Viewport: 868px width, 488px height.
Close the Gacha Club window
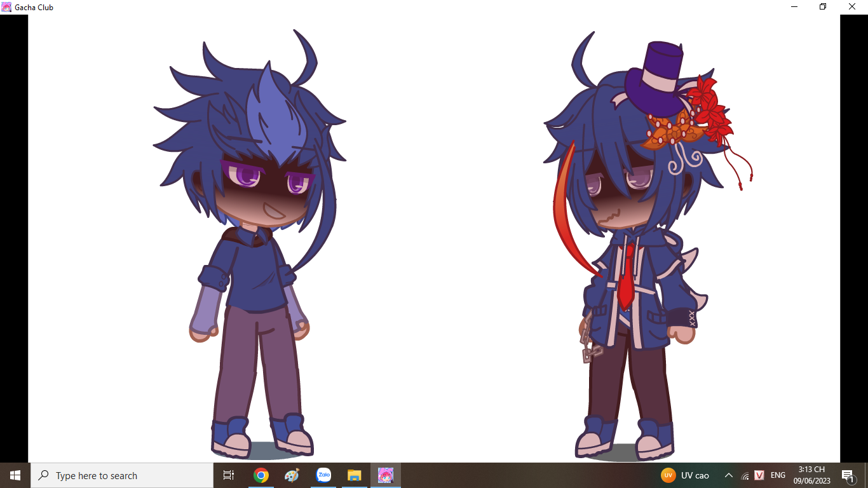click(853, 7)
